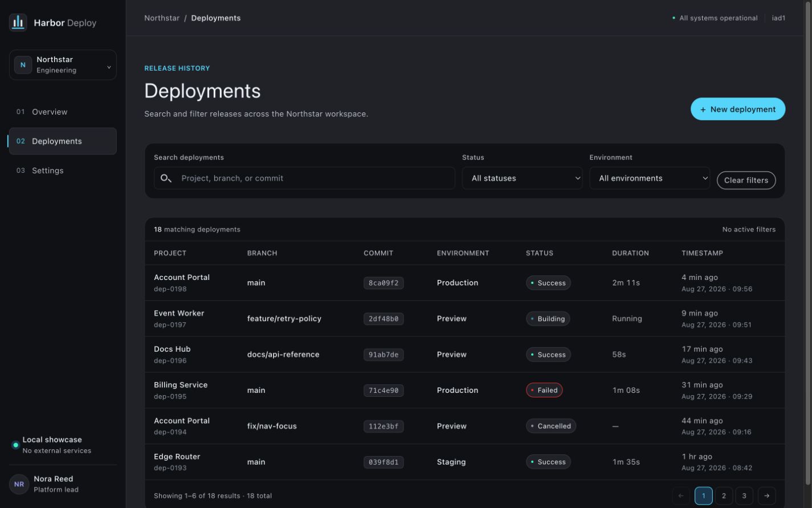Click the Status column header
Screen dimensions: 812x508
point(540,253)
